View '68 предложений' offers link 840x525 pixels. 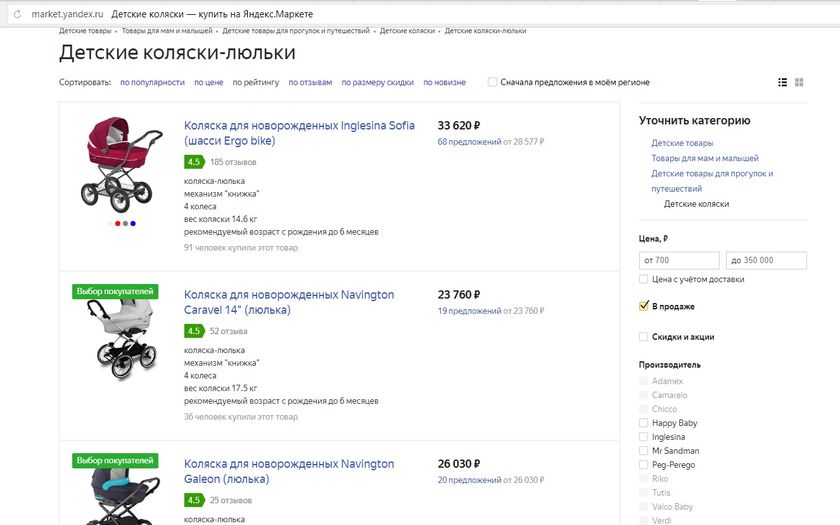coord(469,142)
